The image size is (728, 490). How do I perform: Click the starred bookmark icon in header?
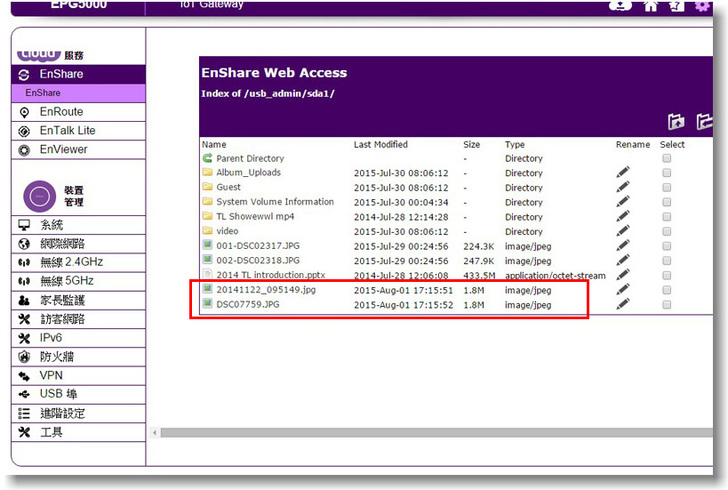point(676,5)
